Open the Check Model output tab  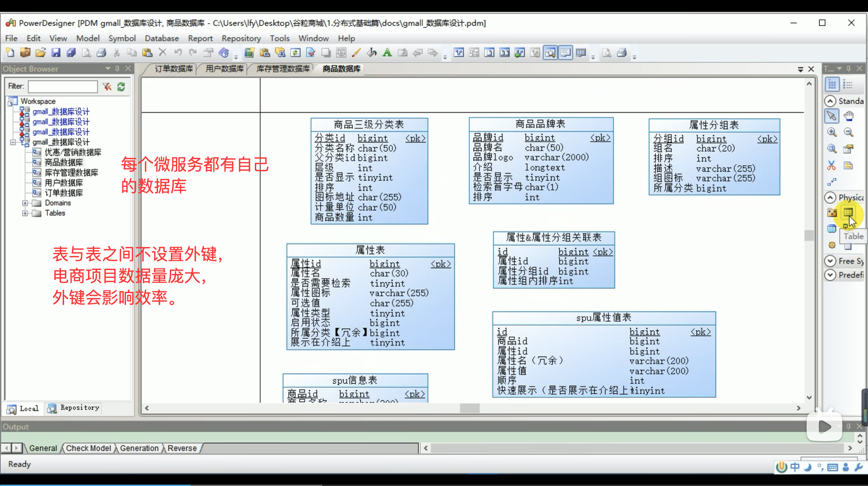pos(88,448)
